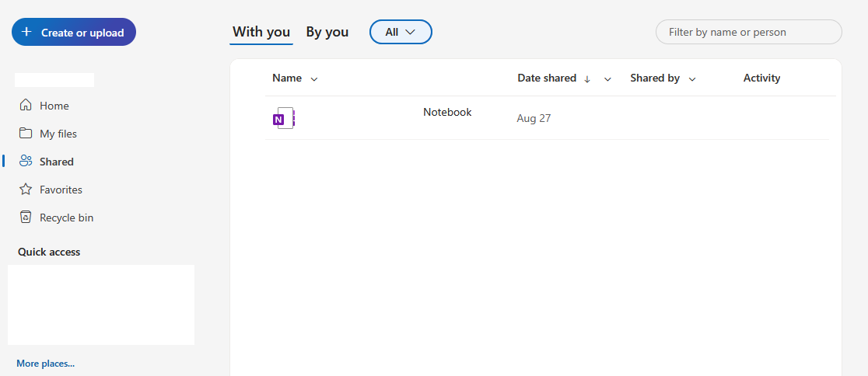Open the Recycle bin icon
This screenshot has height=376, width=868.
[26, 218]
